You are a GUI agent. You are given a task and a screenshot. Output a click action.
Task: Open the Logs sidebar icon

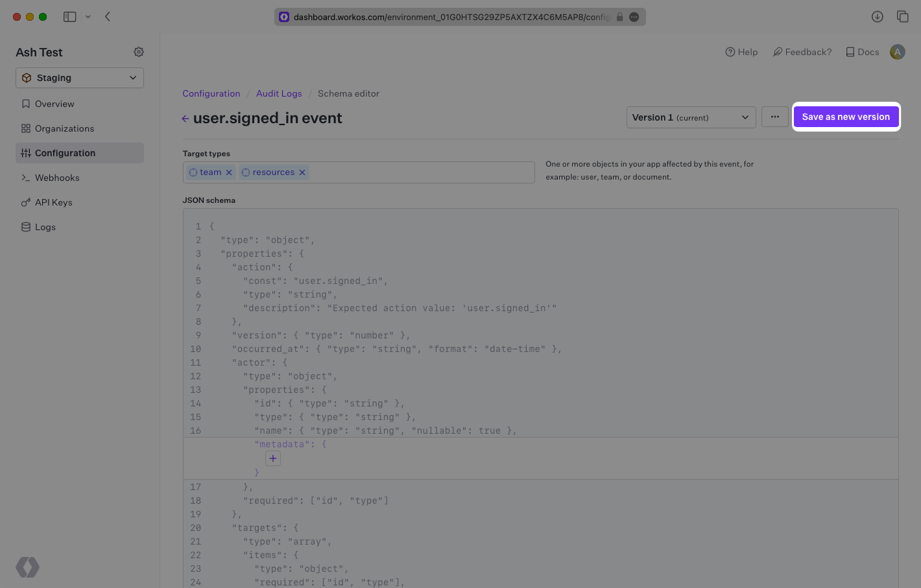point(26,227)
